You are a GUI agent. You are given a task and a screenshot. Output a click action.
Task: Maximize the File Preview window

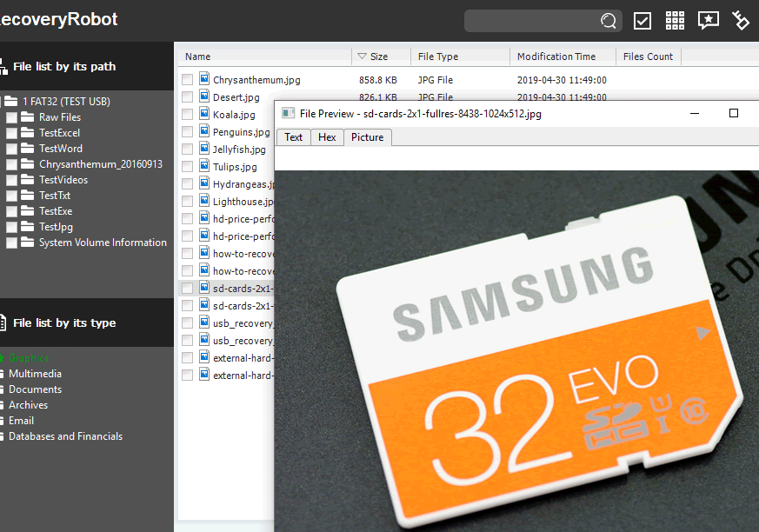[734, 113]
